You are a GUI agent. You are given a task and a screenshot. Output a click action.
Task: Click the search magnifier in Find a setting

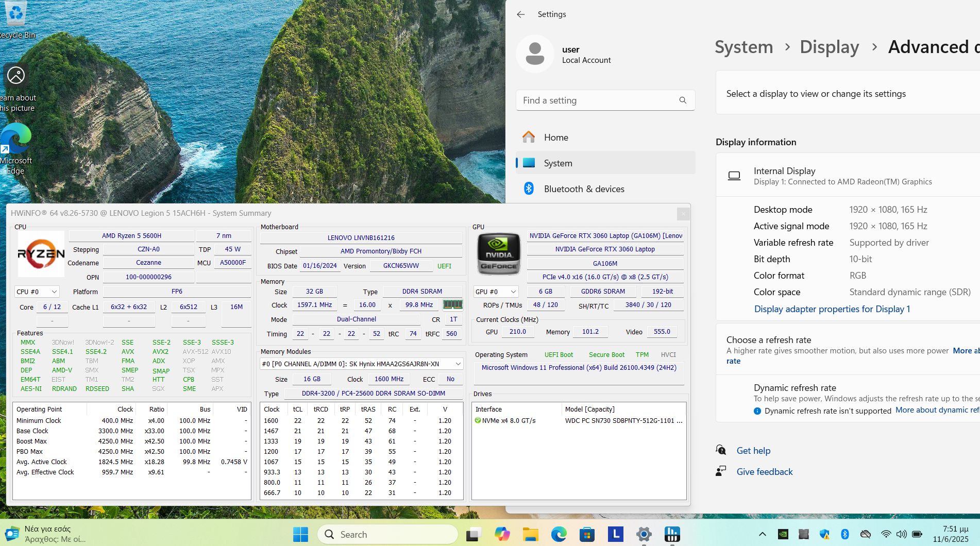683,100
